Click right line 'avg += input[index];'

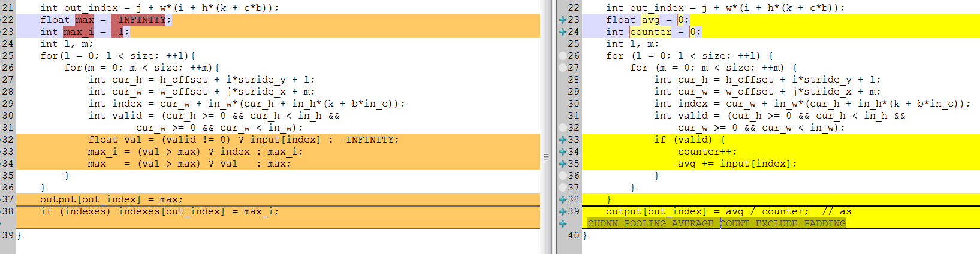tap(737, 164)
